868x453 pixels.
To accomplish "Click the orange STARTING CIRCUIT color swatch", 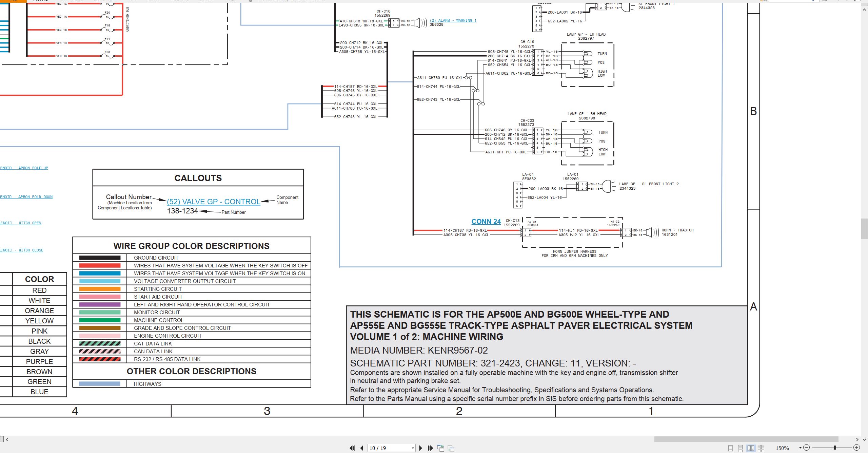I will pyautogui.click(x=100, y=289).
